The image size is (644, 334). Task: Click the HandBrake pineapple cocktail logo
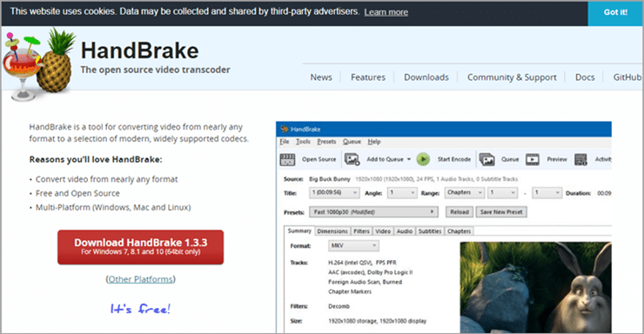click(40, 64)
